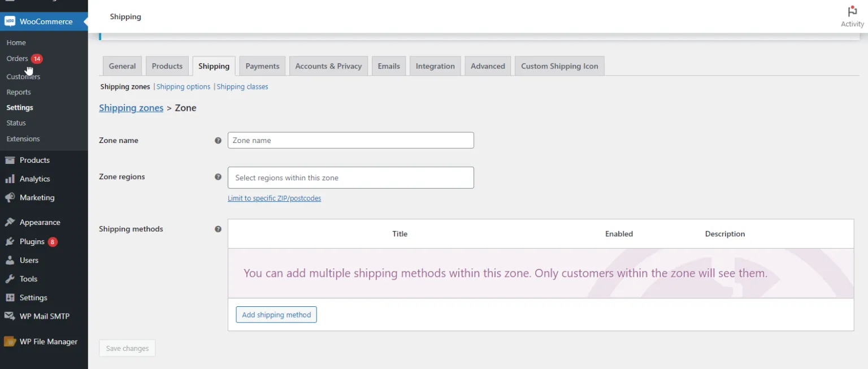
Task: Click the Description column header
Action: click(725, 233)
